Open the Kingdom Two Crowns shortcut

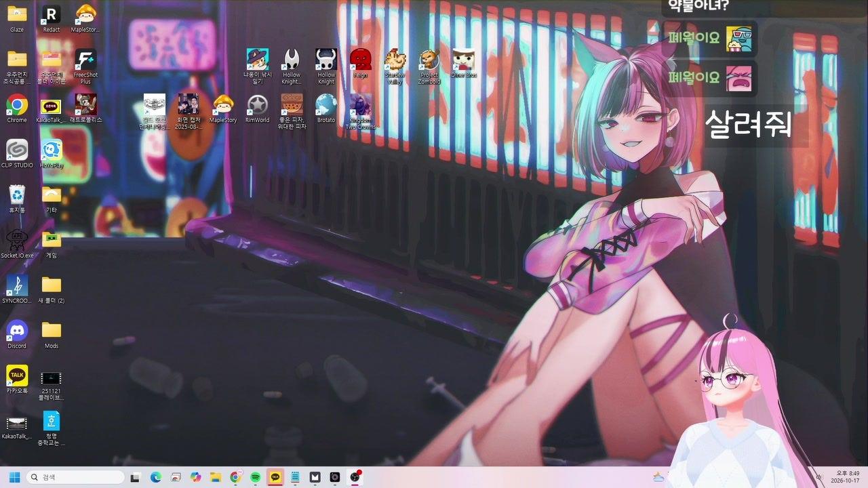click(x=361, y=112)
